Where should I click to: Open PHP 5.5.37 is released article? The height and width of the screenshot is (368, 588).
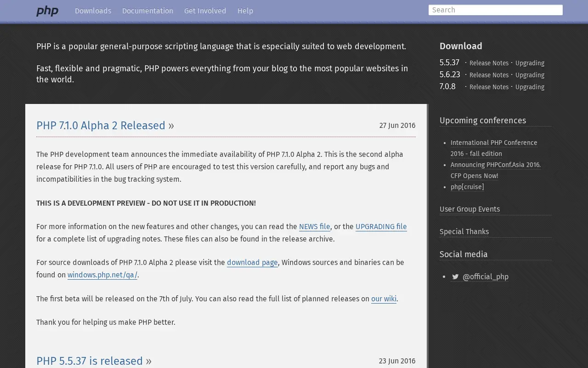(x=90, y=361)
